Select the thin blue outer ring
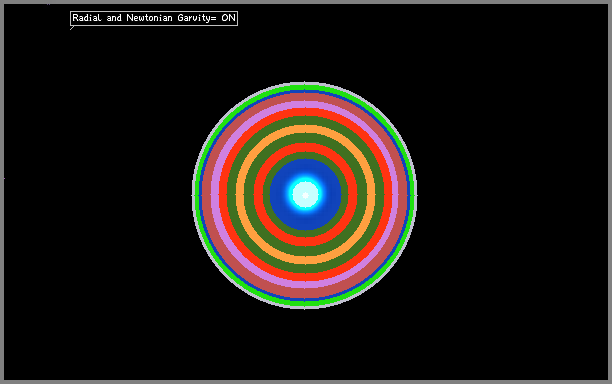 click(x=305, y=300)
